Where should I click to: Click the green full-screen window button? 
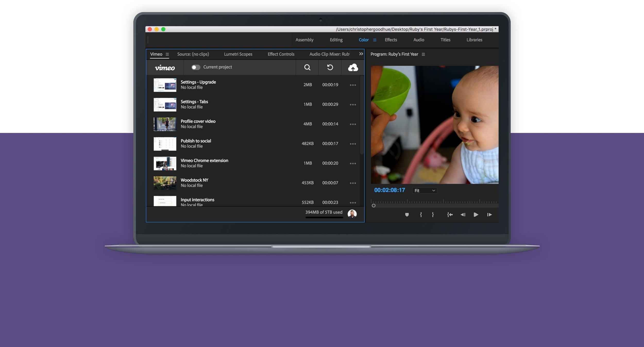tap(163, 29)
